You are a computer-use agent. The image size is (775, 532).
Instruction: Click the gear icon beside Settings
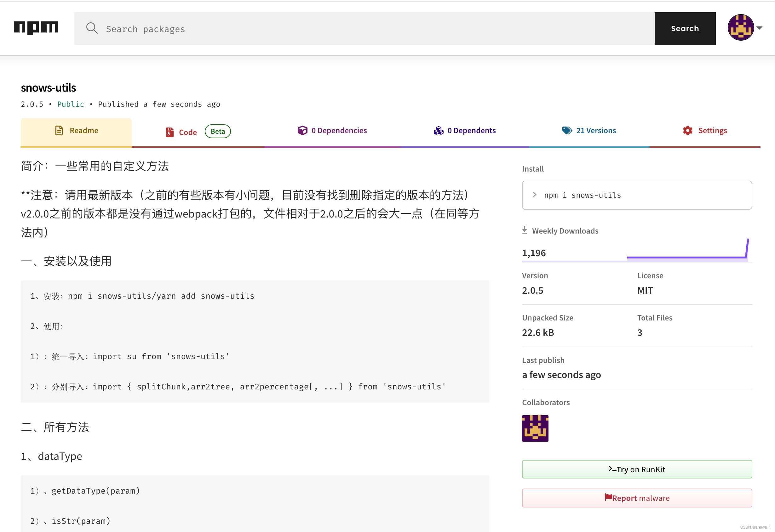point(687,130)
